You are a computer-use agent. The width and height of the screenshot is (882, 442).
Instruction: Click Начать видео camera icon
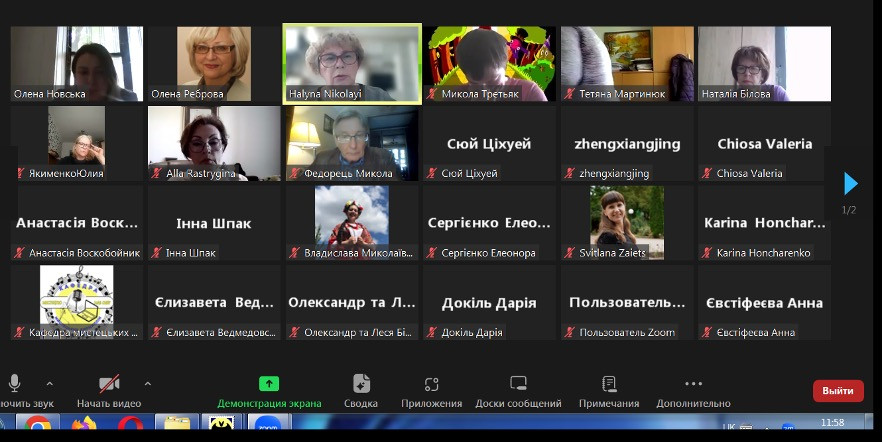(x=109, y=384)
